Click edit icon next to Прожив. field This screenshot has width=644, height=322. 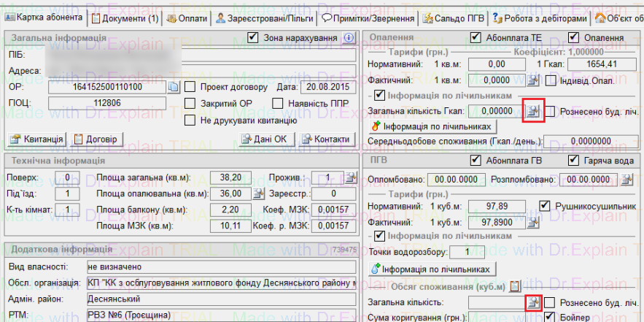[350, 177]
